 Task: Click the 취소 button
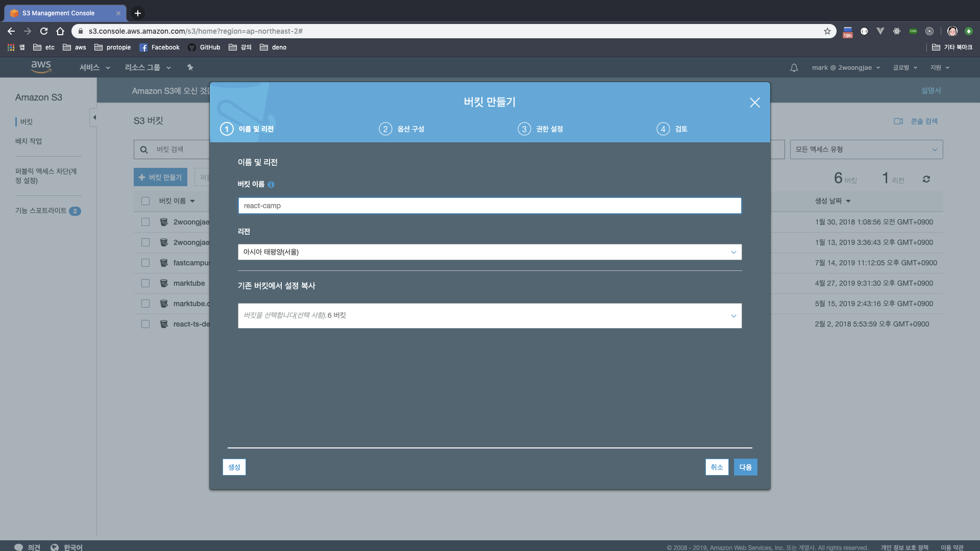(716, 467)
